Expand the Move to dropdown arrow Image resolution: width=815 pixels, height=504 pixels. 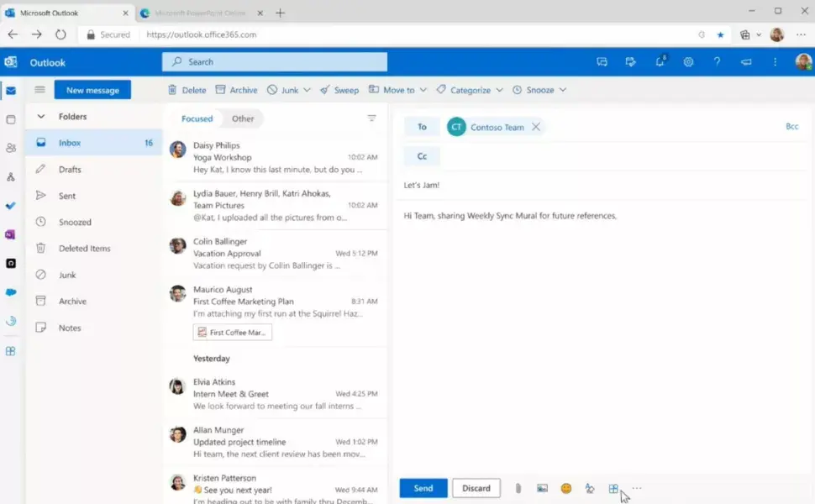point(423,90)
